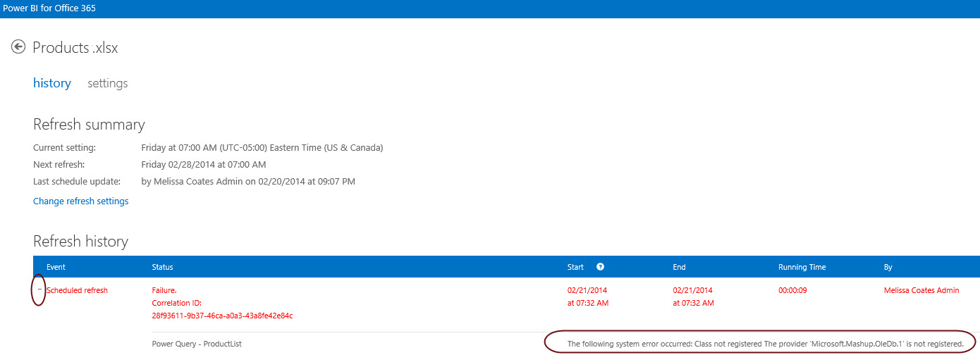Click the Refresh summary heading
The image size is (980, 355).
click(x=89, y=125)
